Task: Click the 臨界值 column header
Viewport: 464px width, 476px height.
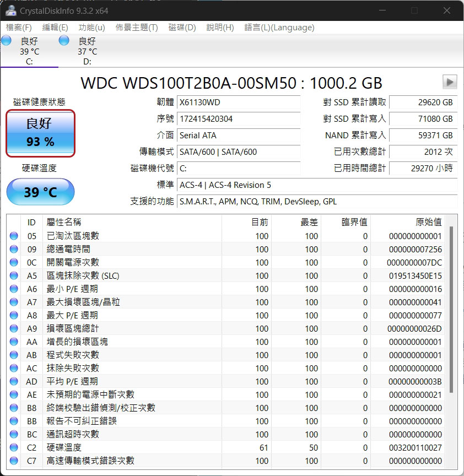Action: 346,222
